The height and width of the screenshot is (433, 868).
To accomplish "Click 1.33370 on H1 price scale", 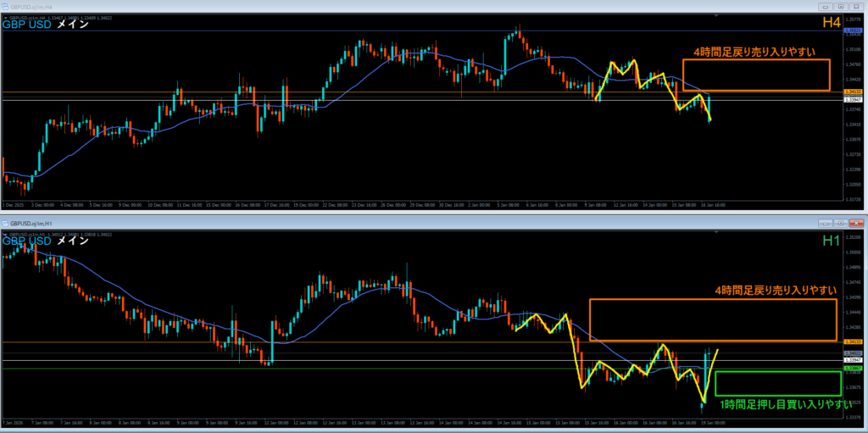I will tap(853, 417).
